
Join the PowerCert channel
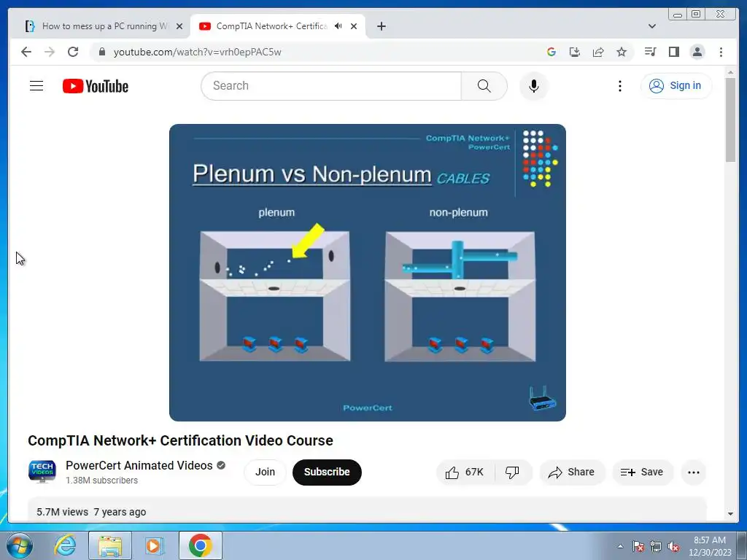[265, 472]
